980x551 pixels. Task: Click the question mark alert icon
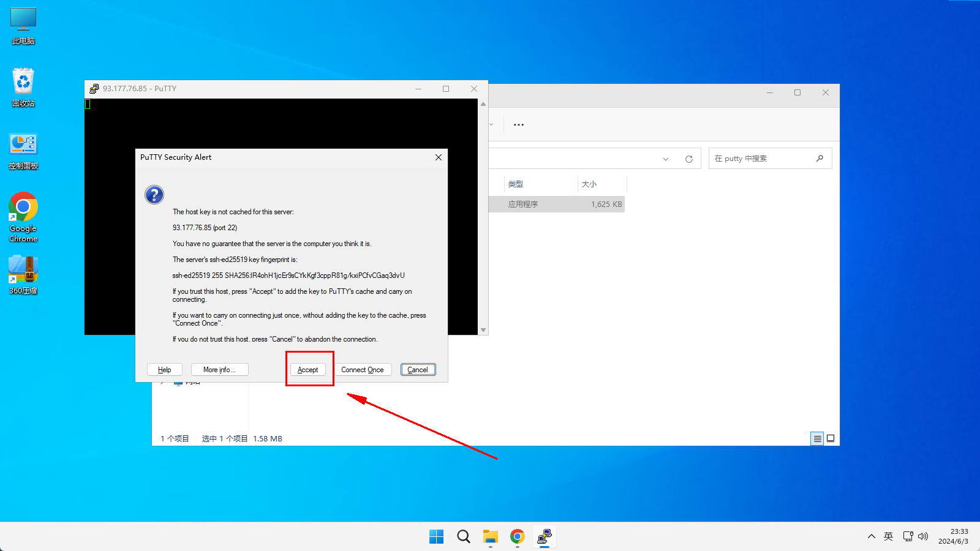154,195
